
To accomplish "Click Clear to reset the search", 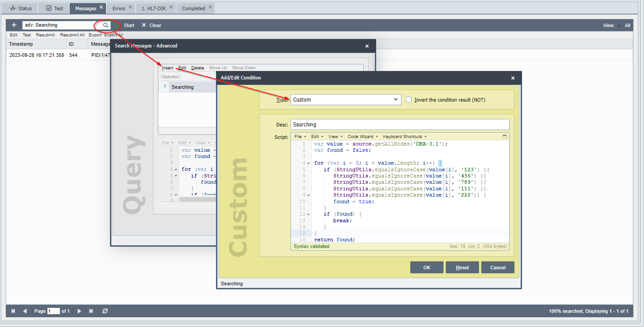I will pos(155,25).
